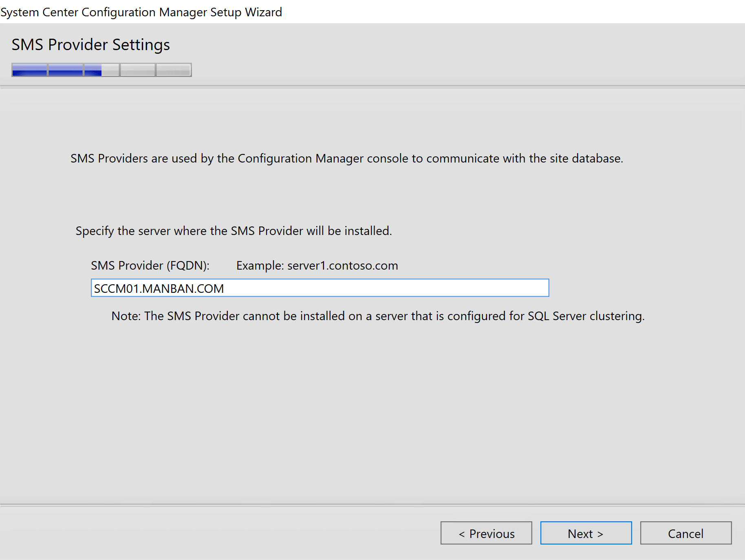Click the SMS Providers description sentence
The height and width of the screenshot is (560, 745).
[x=346, y=158]
